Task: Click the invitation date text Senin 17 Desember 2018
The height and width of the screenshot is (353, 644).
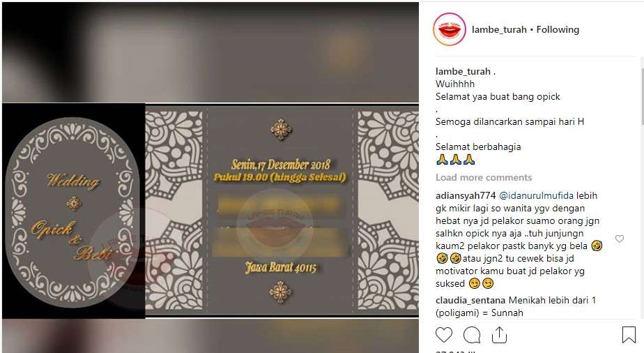Action: 280,165
